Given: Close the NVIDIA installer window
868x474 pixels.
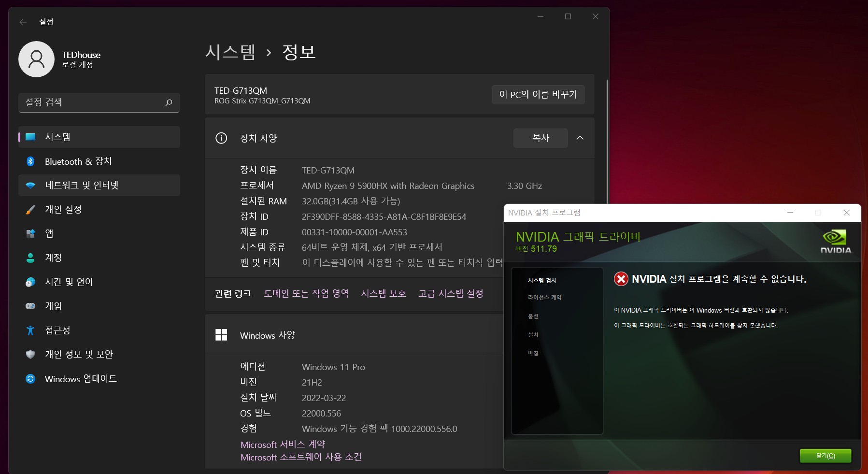Looking at the screenshot, I should pyautogui.click(x=846, y=213).
